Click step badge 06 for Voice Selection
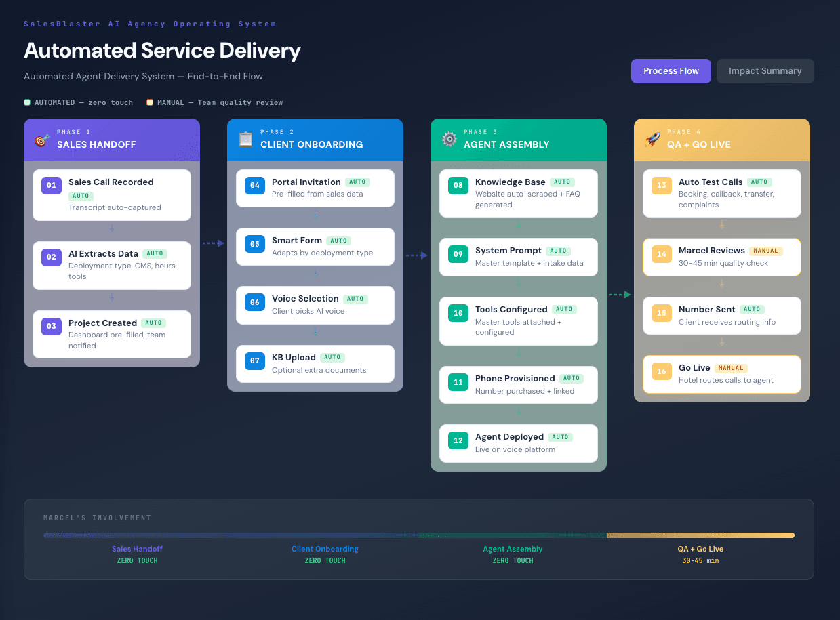 [x=254, y=303]
